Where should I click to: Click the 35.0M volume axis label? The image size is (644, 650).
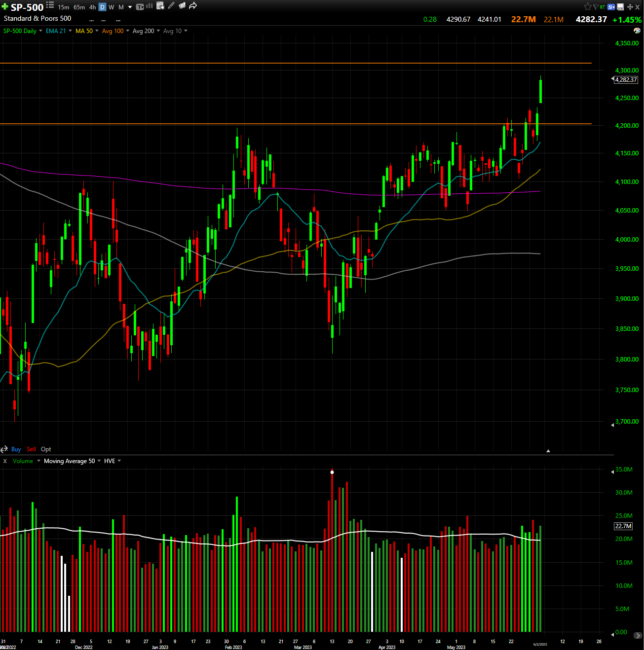(x=624, y=469)
